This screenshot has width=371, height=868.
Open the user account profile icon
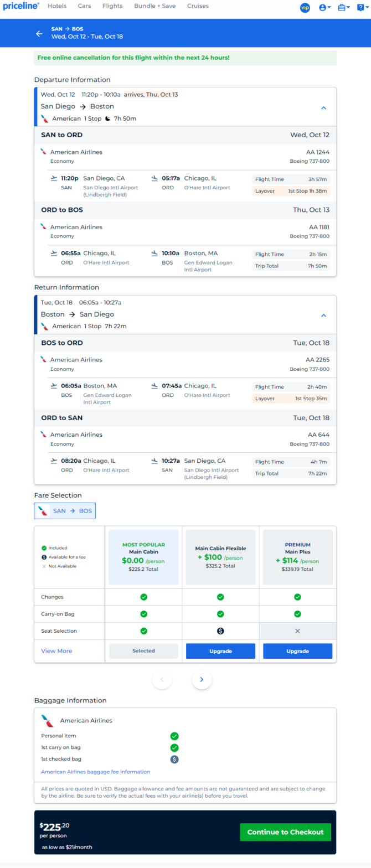pyautogui.click(x=325, y=8)
